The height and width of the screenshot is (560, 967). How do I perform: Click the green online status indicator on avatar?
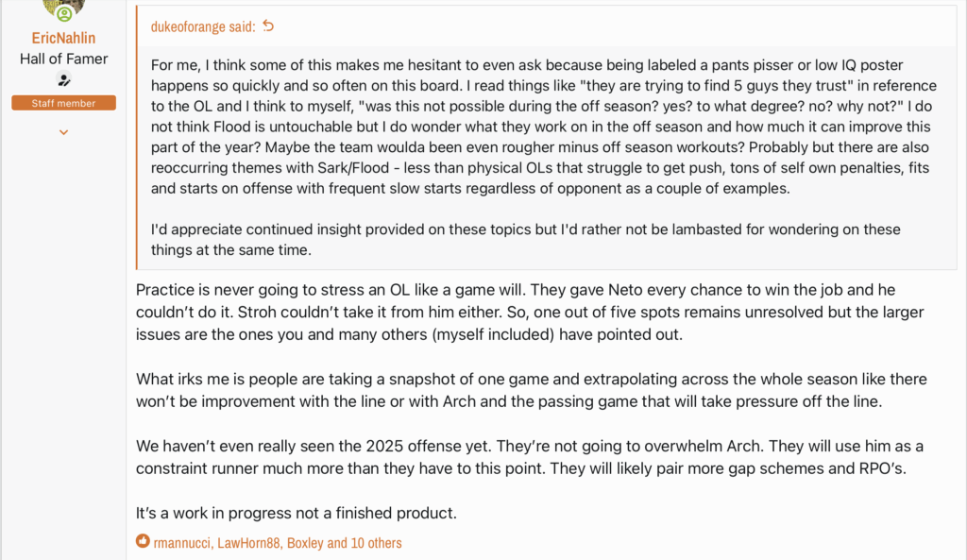pos(64,13)
